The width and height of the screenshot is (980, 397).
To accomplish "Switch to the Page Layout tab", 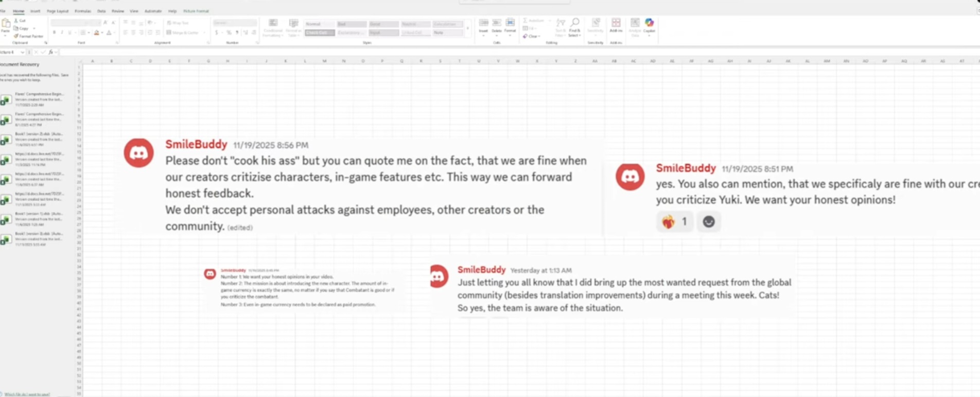I will tap(57, 11).
